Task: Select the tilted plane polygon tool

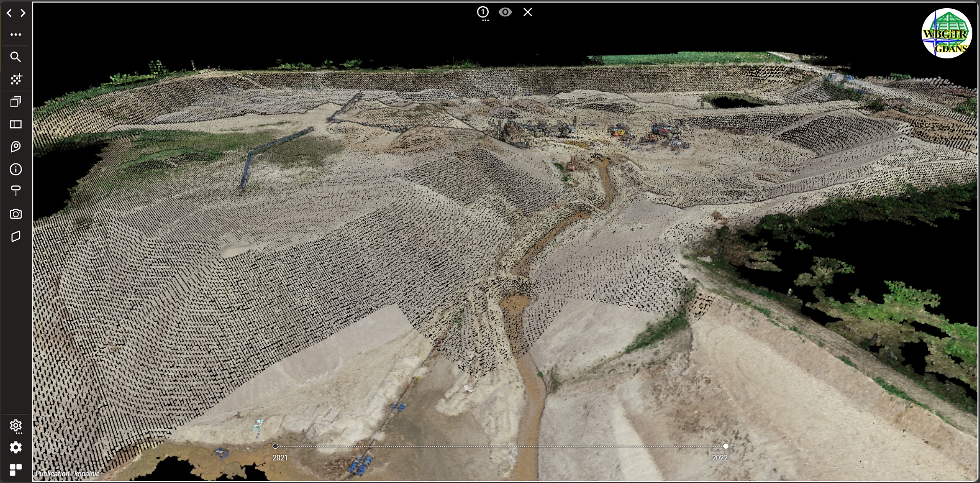Action: click(16, 237)
